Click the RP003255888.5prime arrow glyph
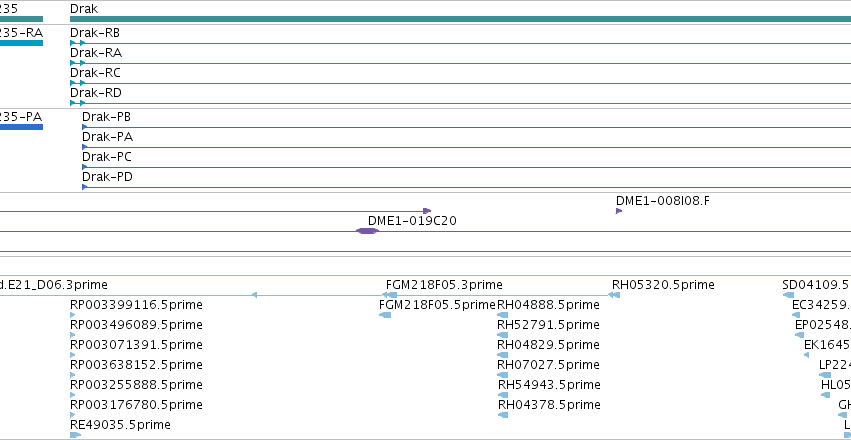851x440 pixels. (x=73, y=395)
